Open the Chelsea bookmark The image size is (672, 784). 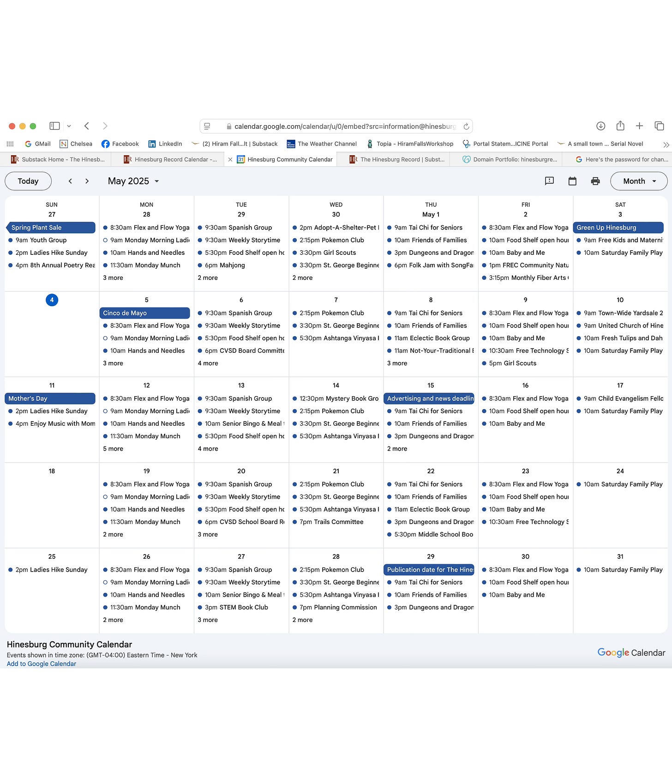pos(76,144)
